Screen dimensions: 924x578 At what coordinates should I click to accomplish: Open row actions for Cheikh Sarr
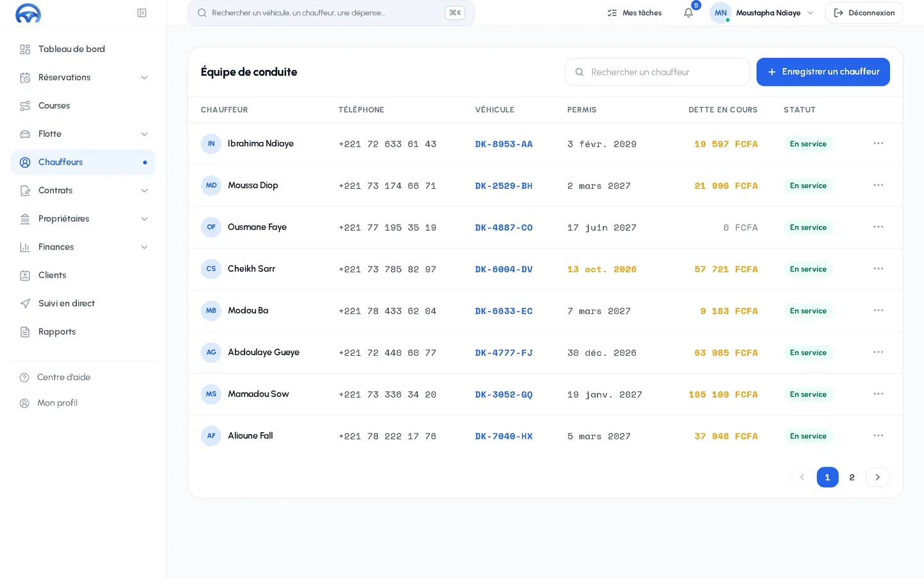click(x=878, y=268)
